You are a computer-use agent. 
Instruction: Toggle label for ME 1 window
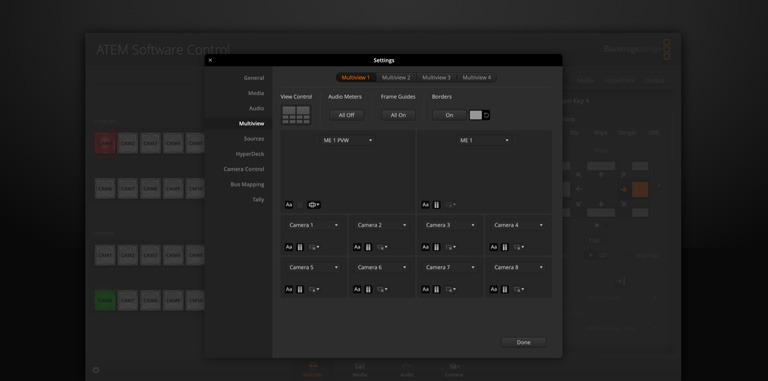pos(425,205)
